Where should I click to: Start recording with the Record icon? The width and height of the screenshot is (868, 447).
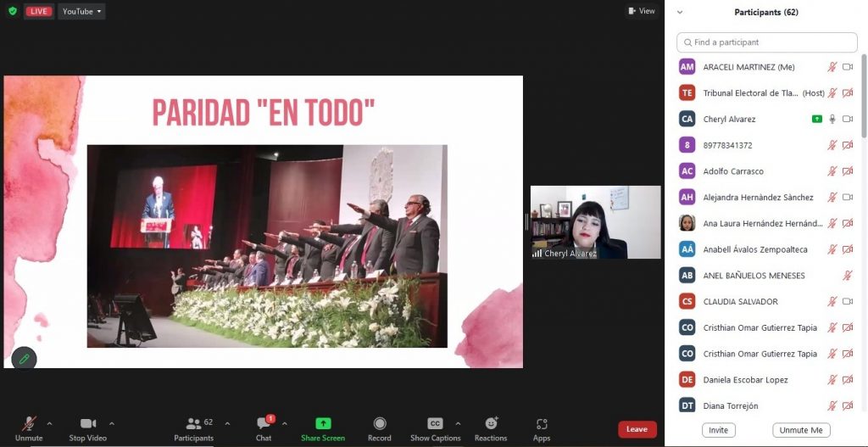tap(380, 423)
